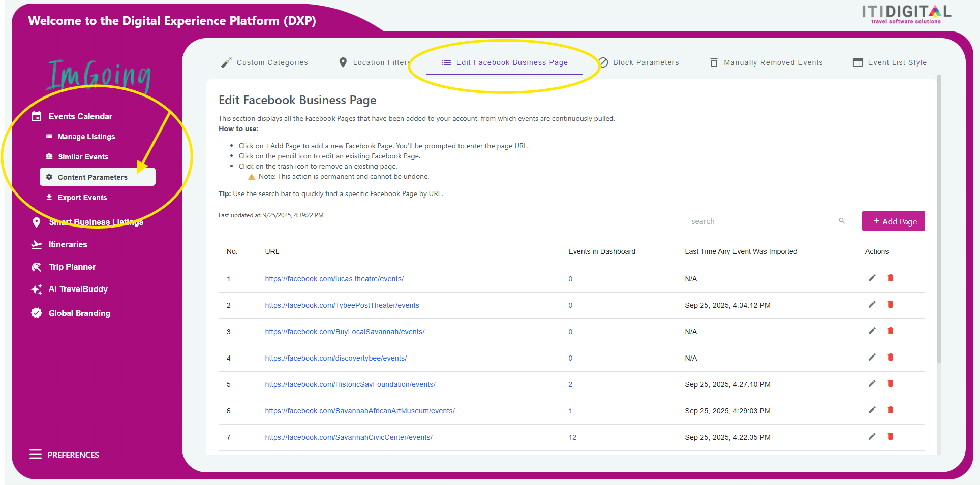Click the Events in Dashboard column header
This screenshot has width=980, height=485.
(602, 251)
